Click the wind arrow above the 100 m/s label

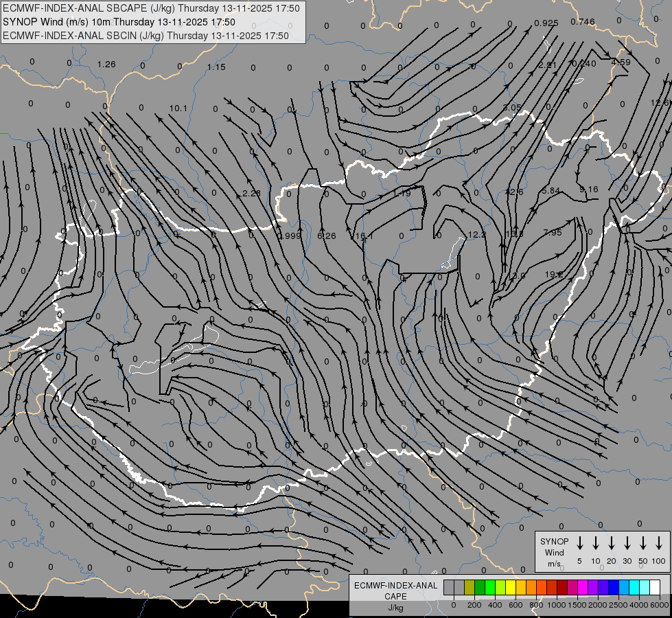click(x=659, y=543)
